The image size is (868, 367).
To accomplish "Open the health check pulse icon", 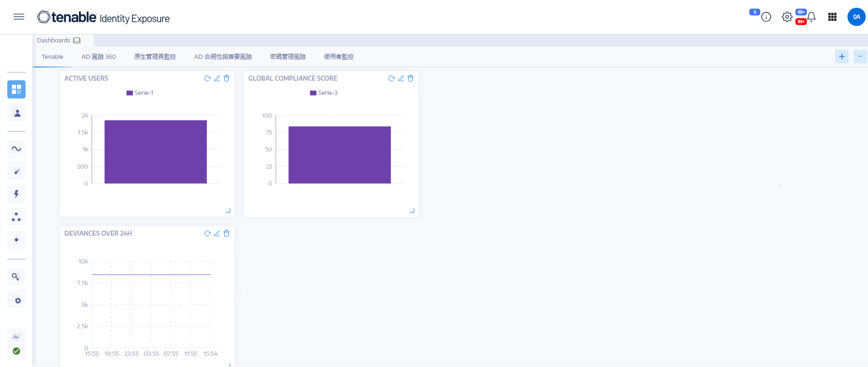I will 16,337.
